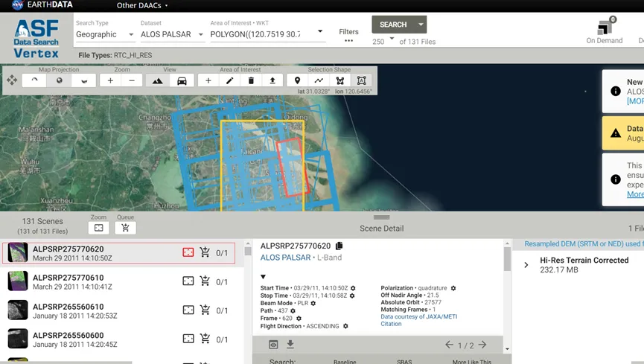Viewport: 644px width, 364px height.
Task: Click the area of interest WKT polygon field
Action: (x=260, y=34)
